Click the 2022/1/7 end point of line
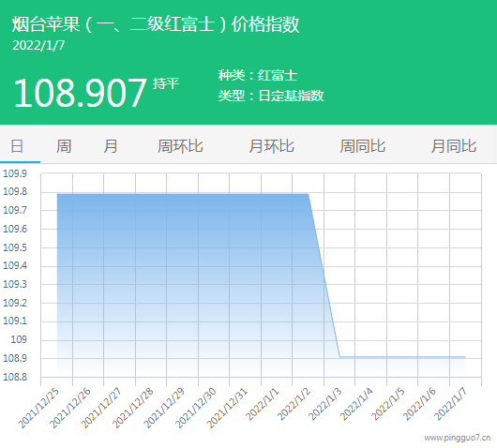Image resolution: width=497 pixels, height=448 pixels. point(465,357)
